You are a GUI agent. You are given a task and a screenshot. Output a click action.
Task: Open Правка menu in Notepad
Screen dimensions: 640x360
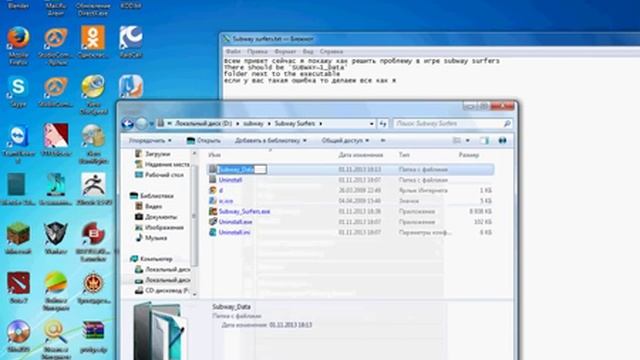click(257, 51)
